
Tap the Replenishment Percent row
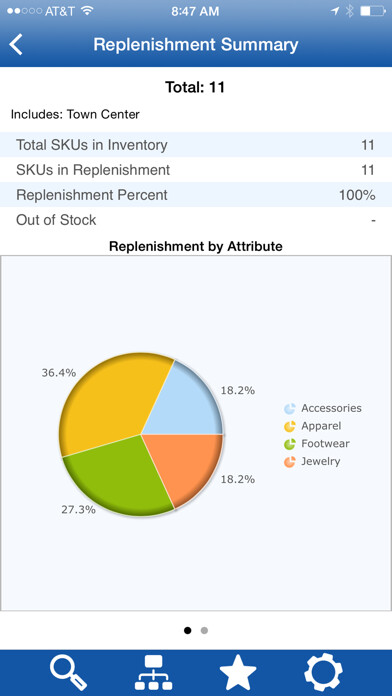(x=196, y=194)
